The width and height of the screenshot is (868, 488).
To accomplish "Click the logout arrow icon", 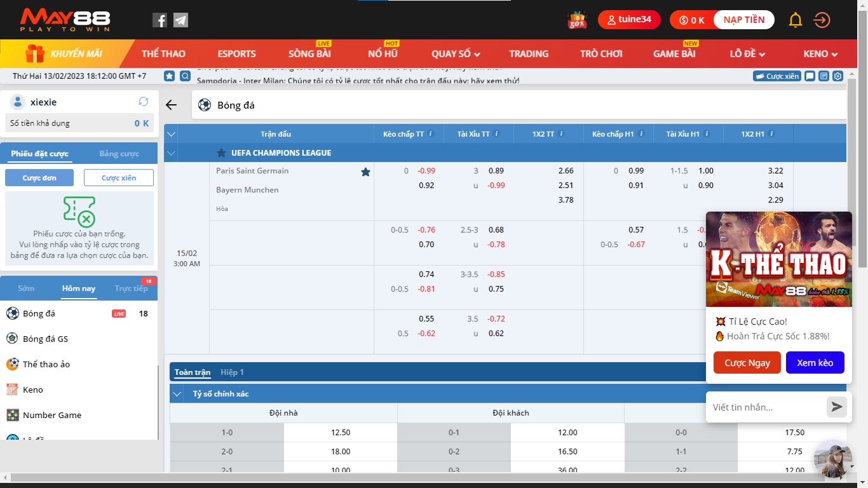I will tap(822, 20).
